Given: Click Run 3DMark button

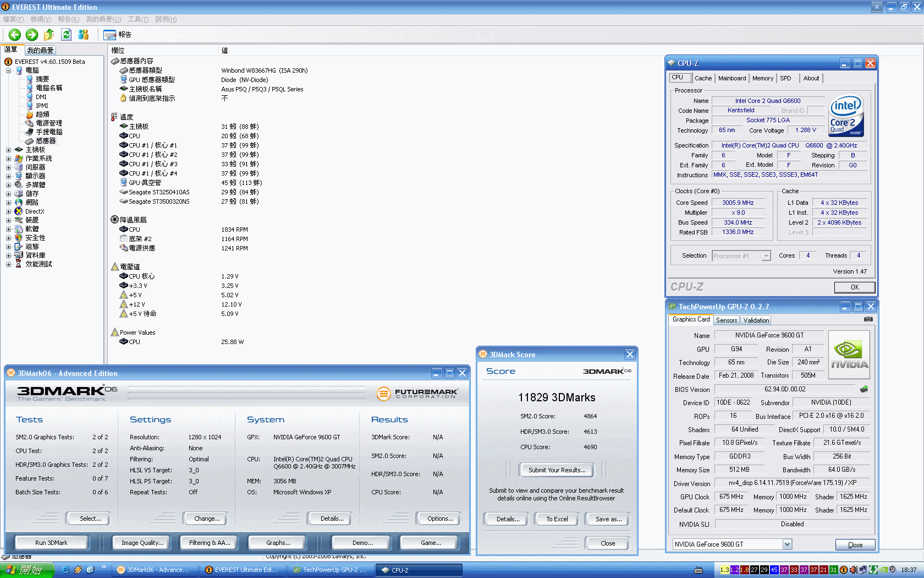Looking at the screenshot, I should 51,543.
